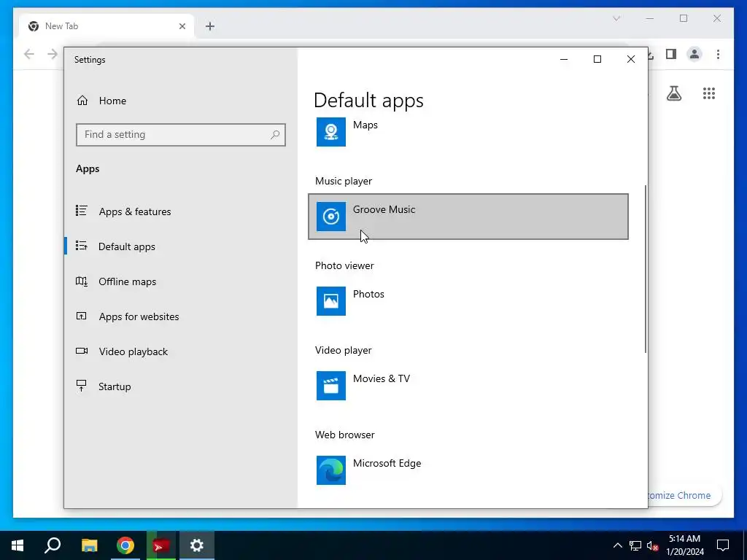
Task: Focus the Find a setting search box
Action: [x=181, y=135]
